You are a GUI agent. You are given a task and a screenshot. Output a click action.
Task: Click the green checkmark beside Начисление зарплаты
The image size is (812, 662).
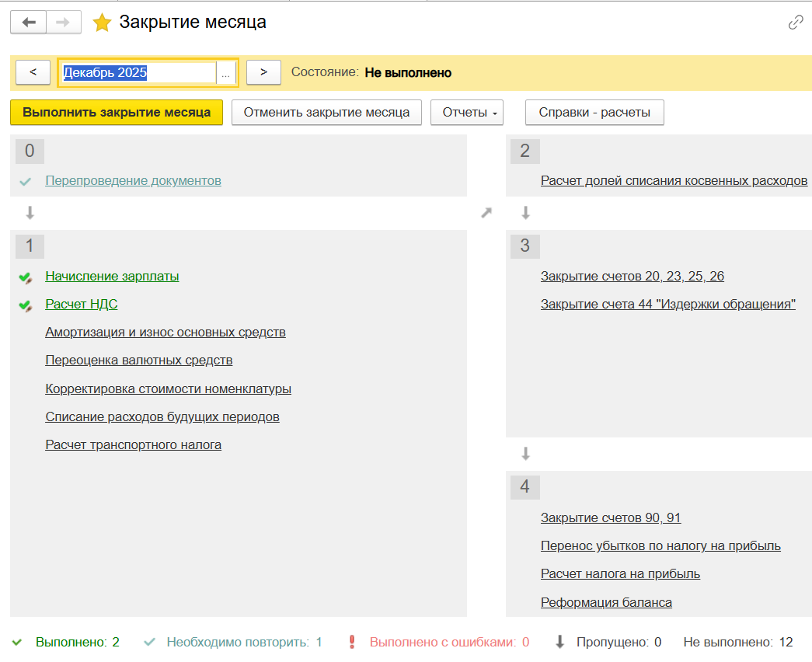[26, 277]
